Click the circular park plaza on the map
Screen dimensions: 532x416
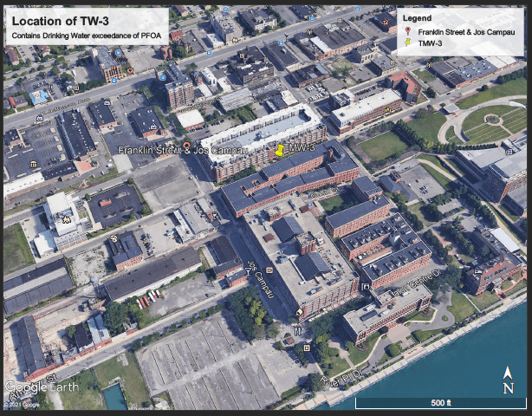[x=491, y=120]
